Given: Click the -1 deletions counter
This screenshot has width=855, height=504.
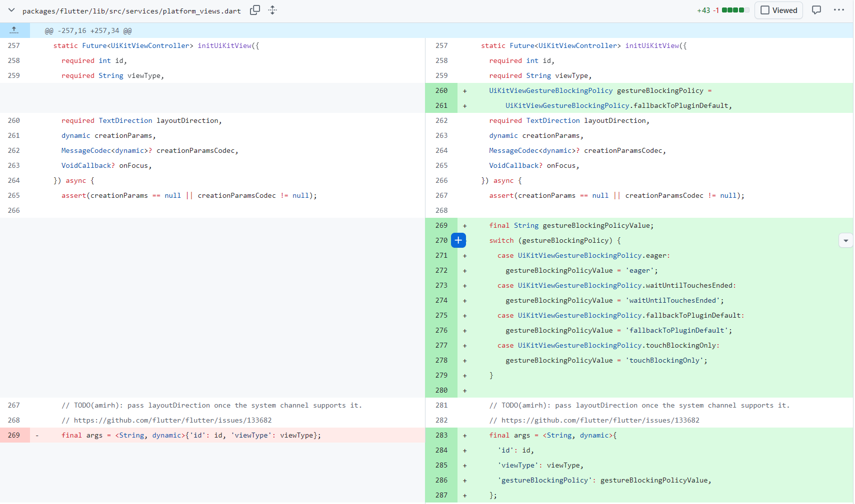Looking at the screenshot, I should [716, 9].
